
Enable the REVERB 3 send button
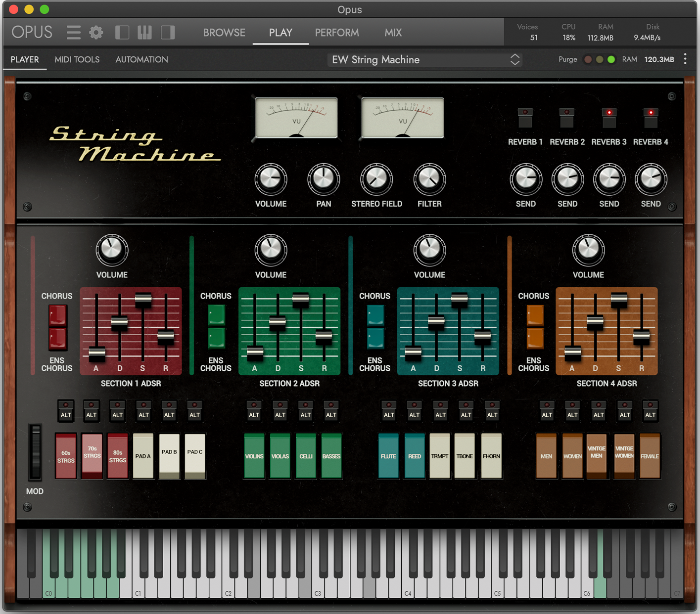coord(609,118)
